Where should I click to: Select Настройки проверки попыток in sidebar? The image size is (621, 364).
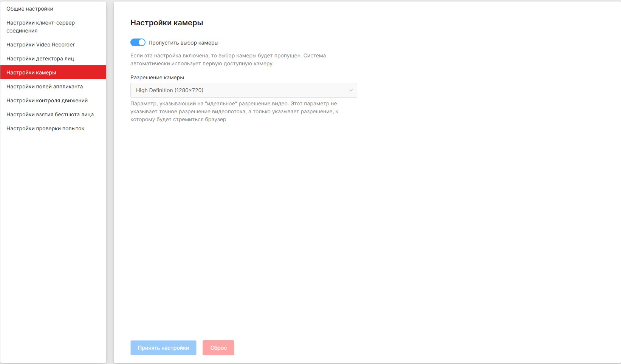pyautogui.click(x=45, y=128)
